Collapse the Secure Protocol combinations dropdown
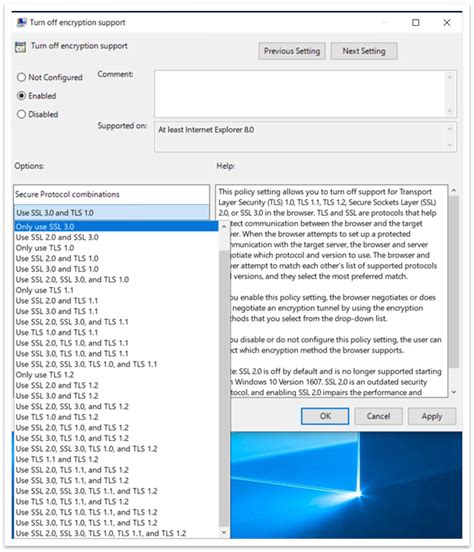 click(x=112, y=213)
